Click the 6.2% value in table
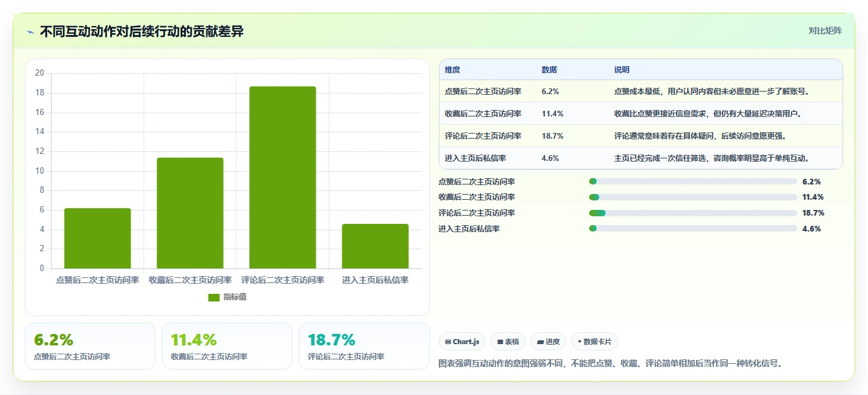 click(x=550, y=92)
